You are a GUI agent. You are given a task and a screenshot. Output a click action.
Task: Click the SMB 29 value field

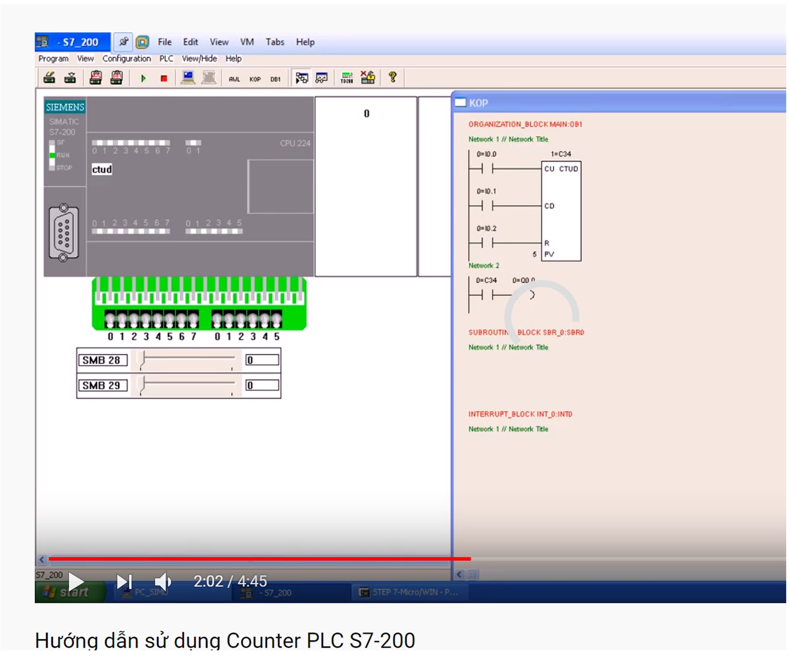pos(262,385)
